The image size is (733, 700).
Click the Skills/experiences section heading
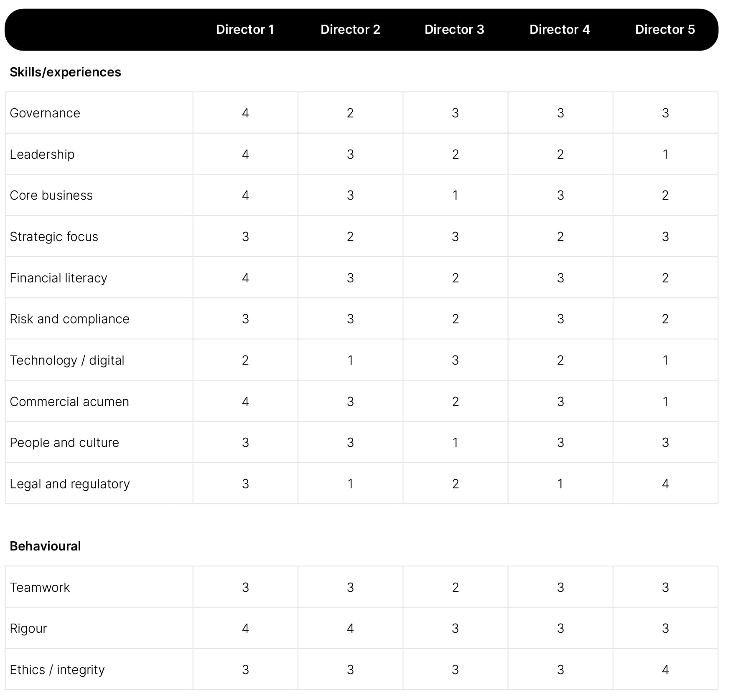tap(65, 72)
